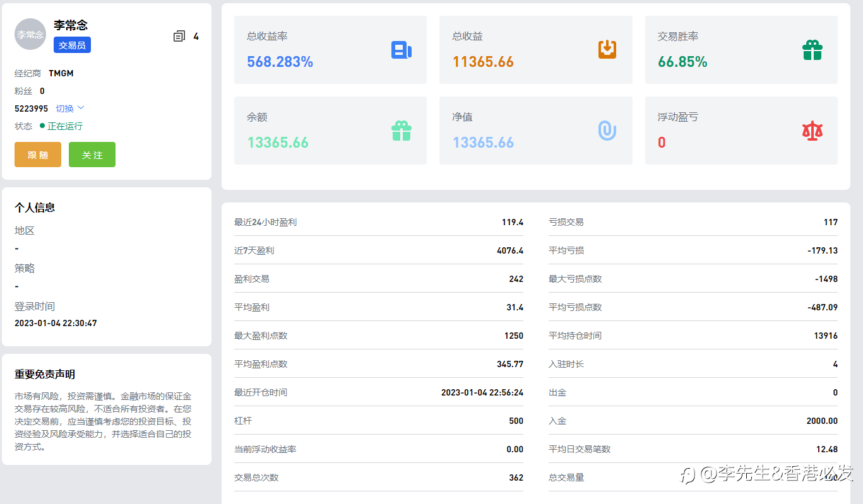Click the 平均亏损点数 value -487.09
The image size is (863, 504).
coord(823,307)
